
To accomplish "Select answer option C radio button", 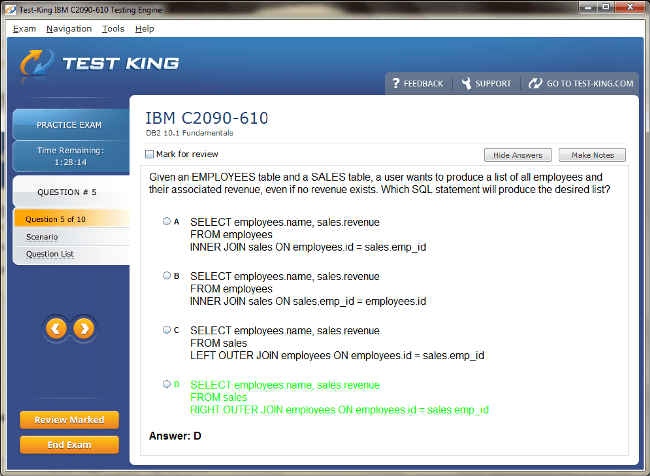I will tap(167, 330).
